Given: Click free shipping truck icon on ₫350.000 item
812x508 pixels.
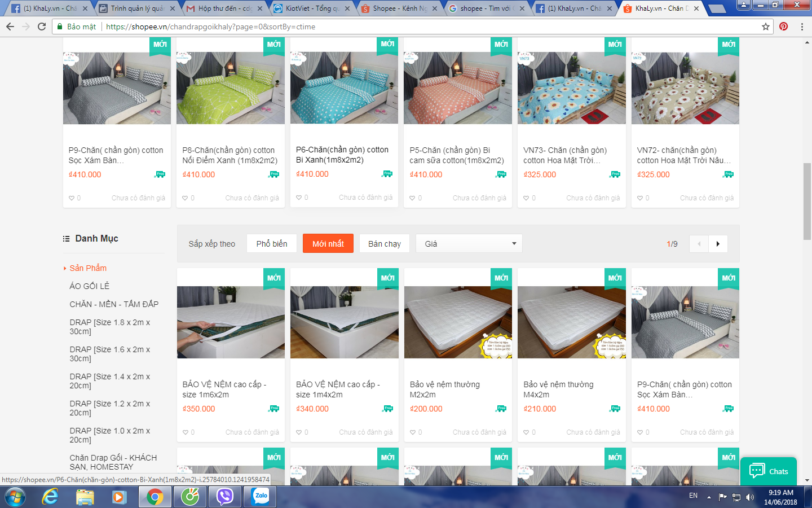Looking at the screenshot, I should tap(274, 409).
